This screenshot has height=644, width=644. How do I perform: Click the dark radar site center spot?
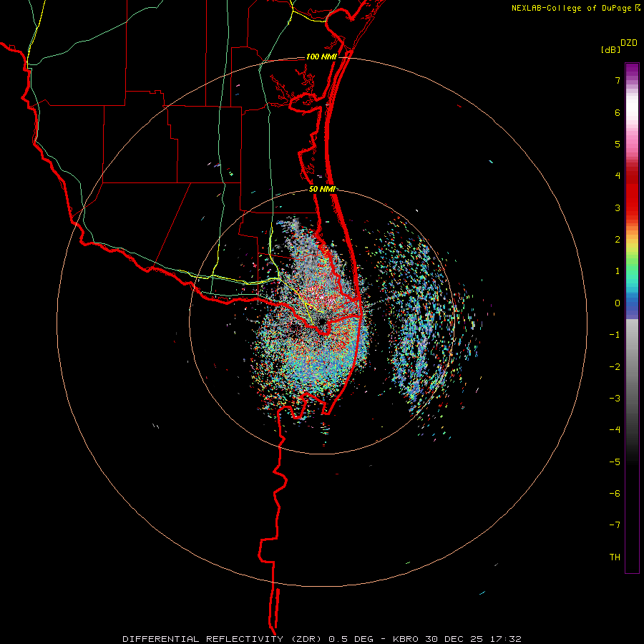pyautogui.click(x=321, y=321)
